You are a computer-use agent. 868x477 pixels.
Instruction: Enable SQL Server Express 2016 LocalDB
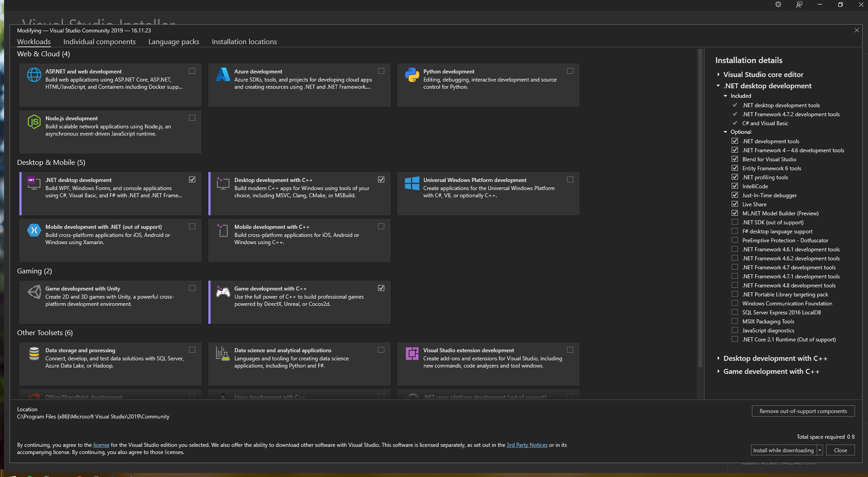click(735, 312)
